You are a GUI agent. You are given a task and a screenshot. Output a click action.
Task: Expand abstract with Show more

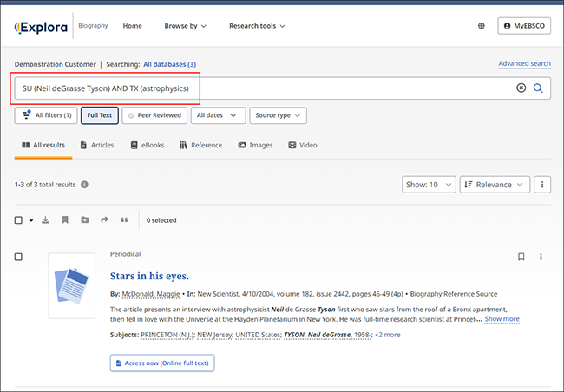(502, 319)
